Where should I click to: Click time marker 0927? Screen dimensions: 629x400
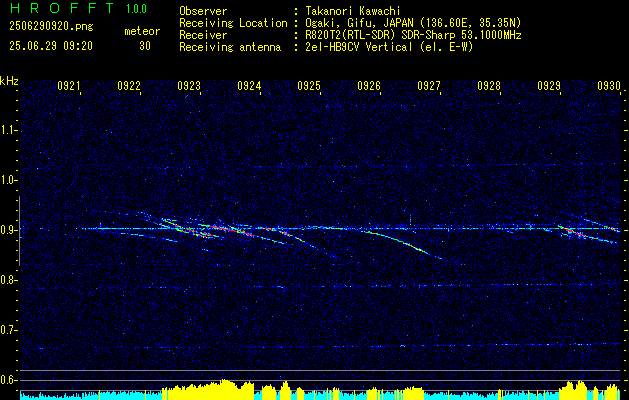tap(429, 86)
